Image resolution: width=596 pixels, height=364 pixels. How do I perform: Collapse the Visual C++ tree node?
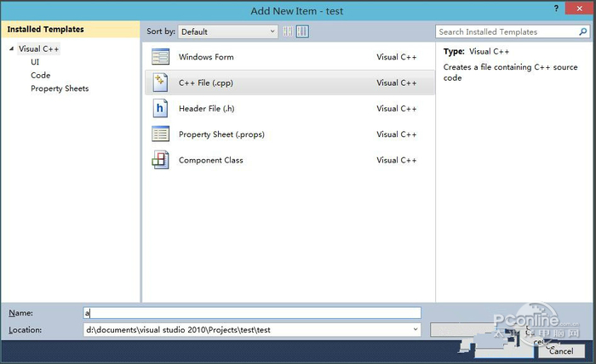[11, 48]
